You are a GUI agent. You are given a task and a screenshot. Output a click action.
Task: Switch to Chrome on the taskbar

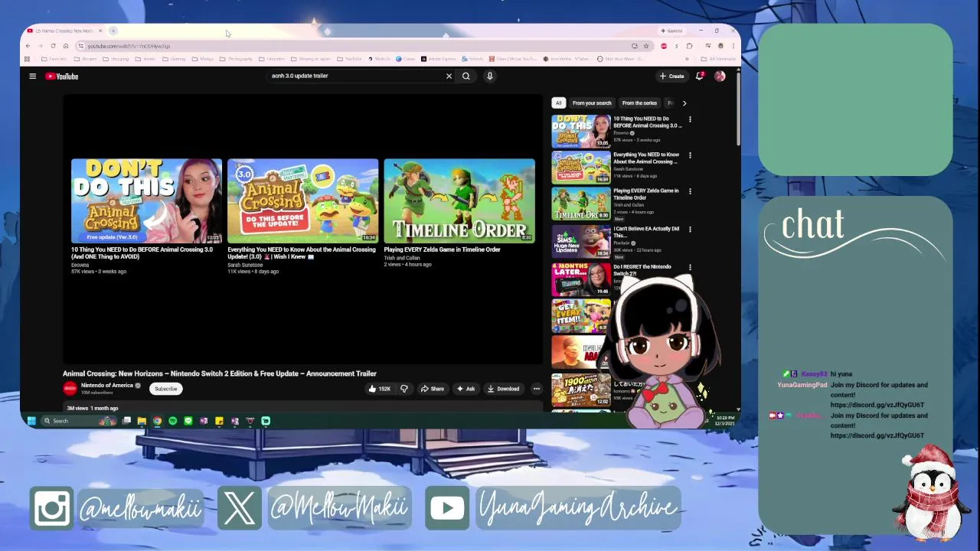tap(157, 421)
